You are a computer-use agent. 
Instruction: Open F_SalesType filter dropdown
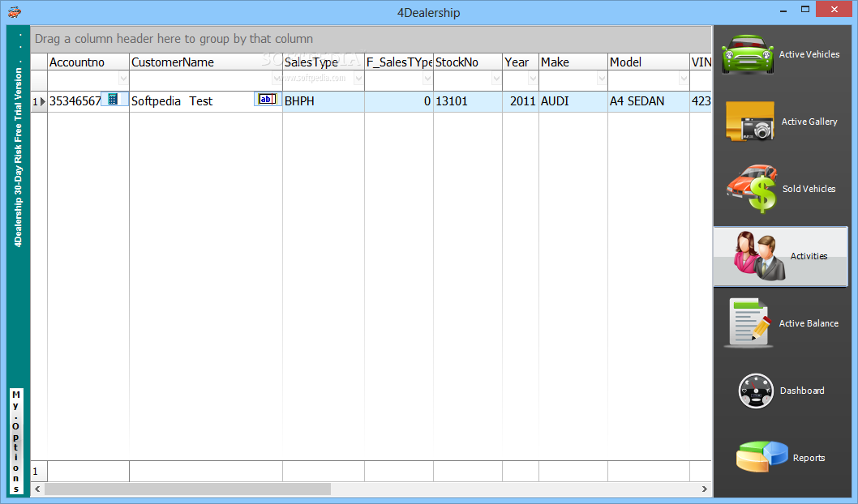coord(427,79)
